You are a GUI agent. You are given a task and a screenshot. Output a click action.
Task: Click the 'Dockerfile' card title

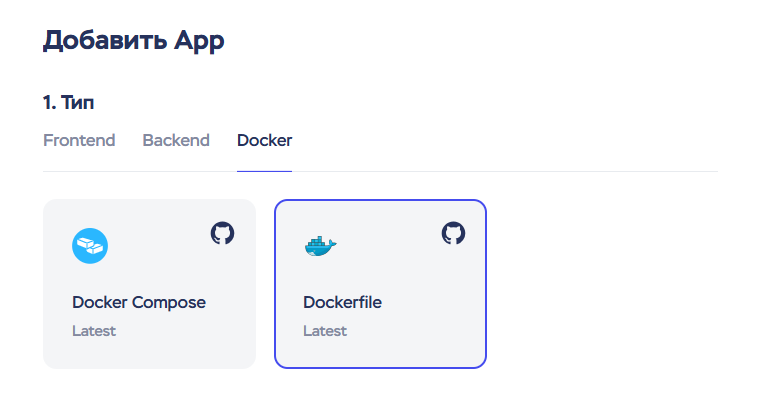coord(342,302)
